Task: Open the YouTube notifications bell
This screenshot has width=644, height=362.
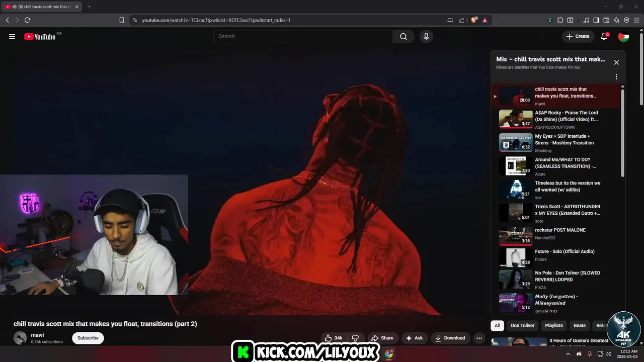Action: 604,36
